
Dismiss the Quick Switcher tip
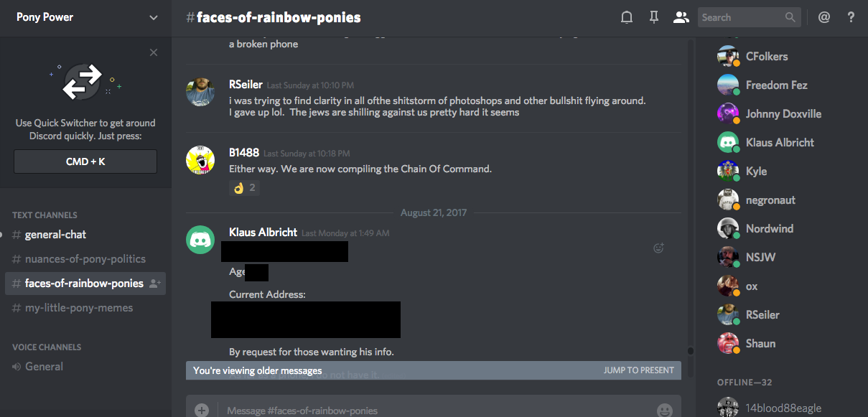[x=154, y=52]
